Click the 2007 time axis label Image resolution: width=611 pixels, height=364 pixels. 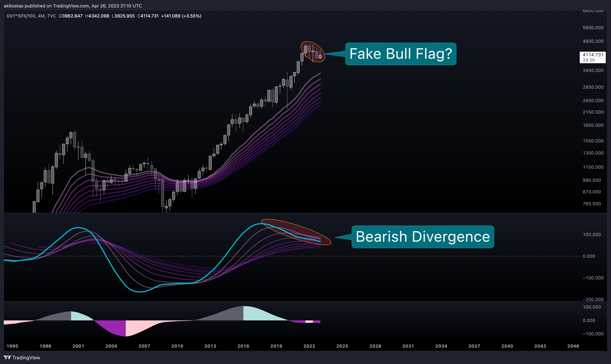coord(144,346)
